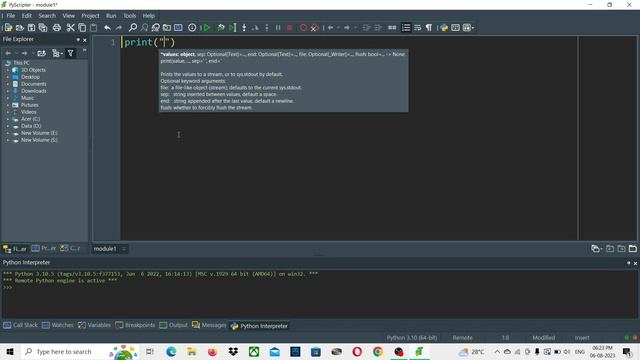Close the File Explorer panel
This screenshot has width=640, height=360.
(84, 40)
